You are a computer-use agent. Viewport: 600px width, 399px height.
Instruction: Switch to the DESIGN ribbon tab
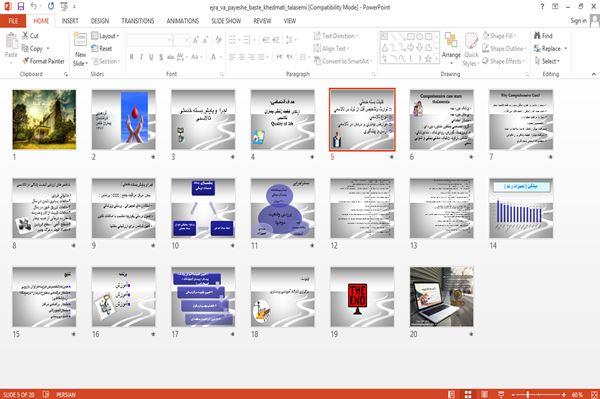[100, 21]
